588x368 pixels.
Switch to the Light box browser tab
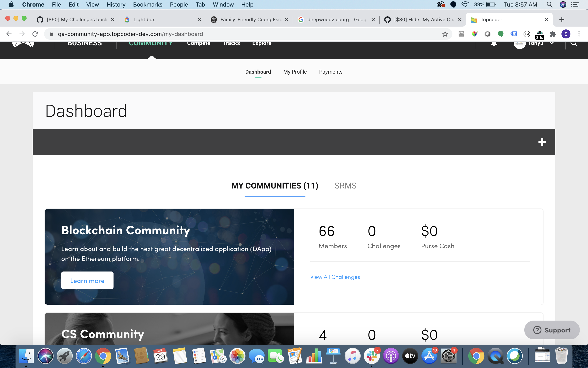[x=162, y=19]
